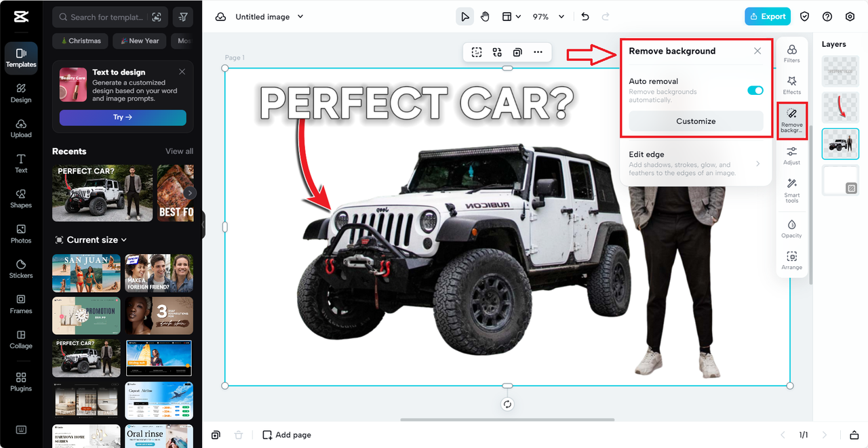
Task: Open the 97% zoom dropdown
Action: pyautogui.click(x=548, y=17)
